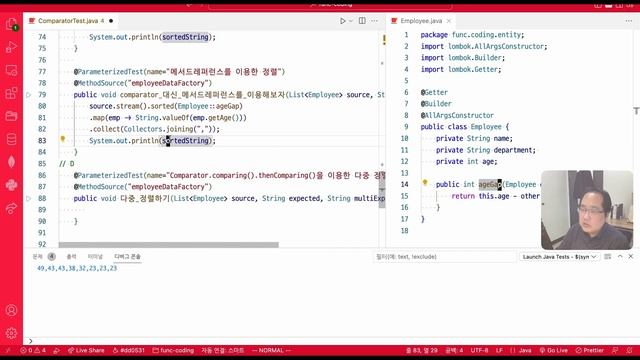This screenshot has height=360, width=640.
Task: Select the ComparatorTest.java tab
Action: (x=70, y=21)
